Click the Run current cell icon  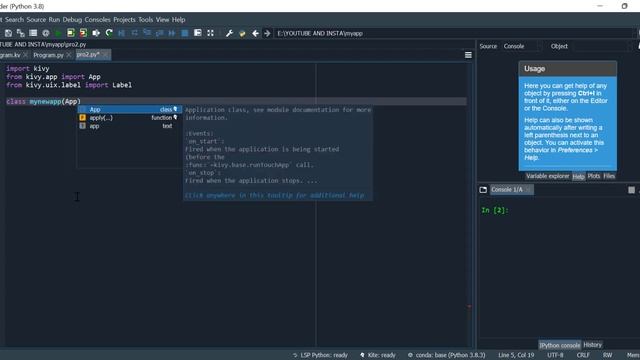pos(71,33)
